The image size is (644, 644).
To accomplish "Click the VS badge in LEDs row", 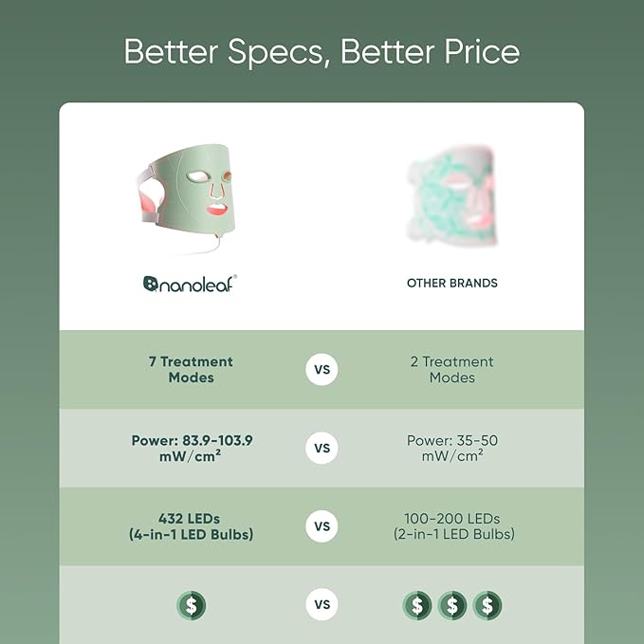I will 322,526.
